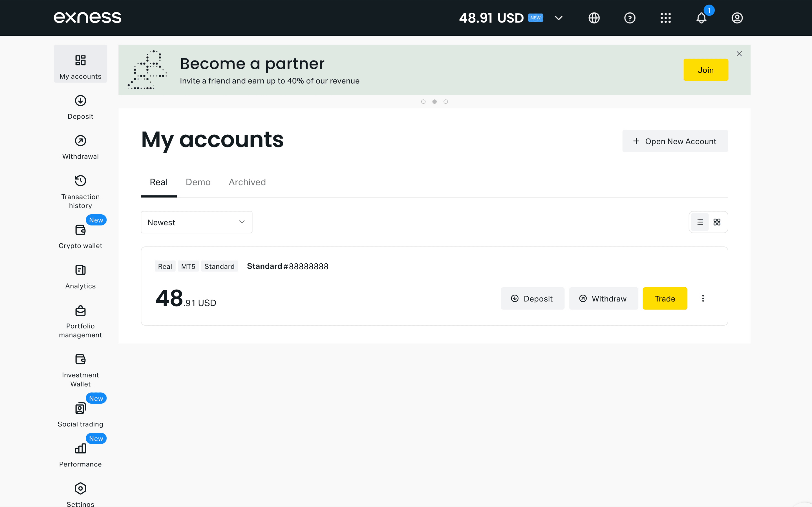The image size is (812, 507).
Task: Switch to the Demo accounts tab
Action: (x=198, y=182)
